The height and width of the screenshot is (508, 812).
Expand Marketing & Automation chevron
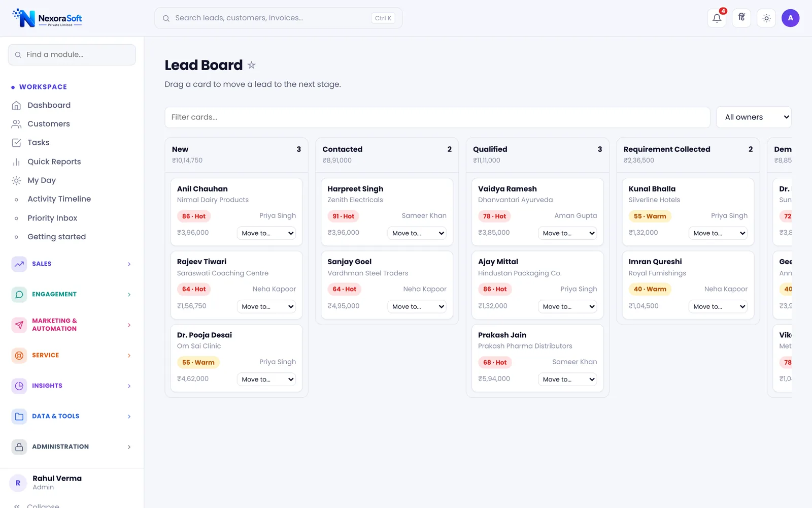(129, 325)
